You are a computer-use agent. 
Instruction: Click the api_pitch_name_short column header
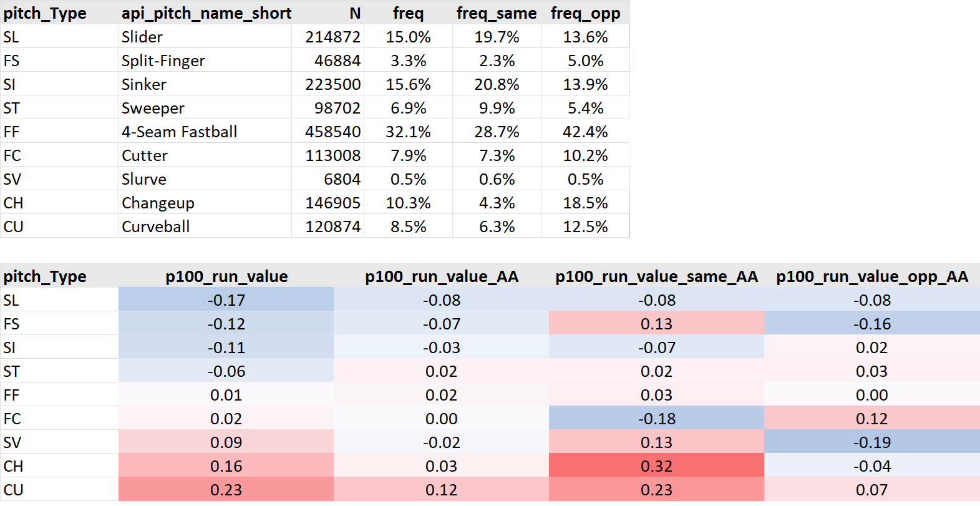pos(206,13)
